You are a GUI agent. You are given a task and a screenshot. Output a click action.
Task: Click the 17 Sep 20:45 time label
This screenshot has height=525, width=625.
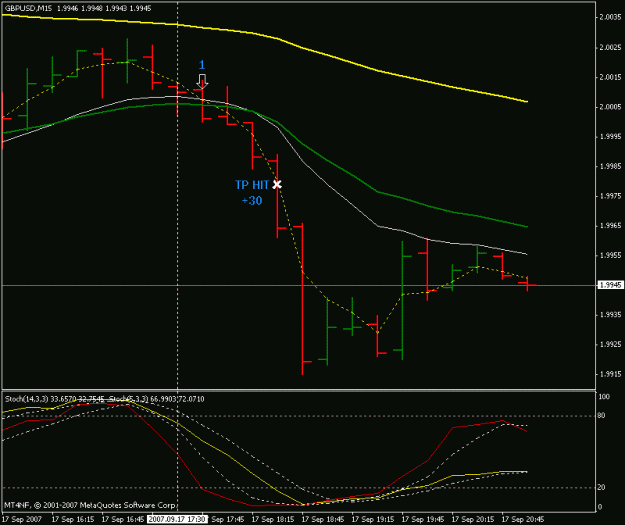point(523,519)
